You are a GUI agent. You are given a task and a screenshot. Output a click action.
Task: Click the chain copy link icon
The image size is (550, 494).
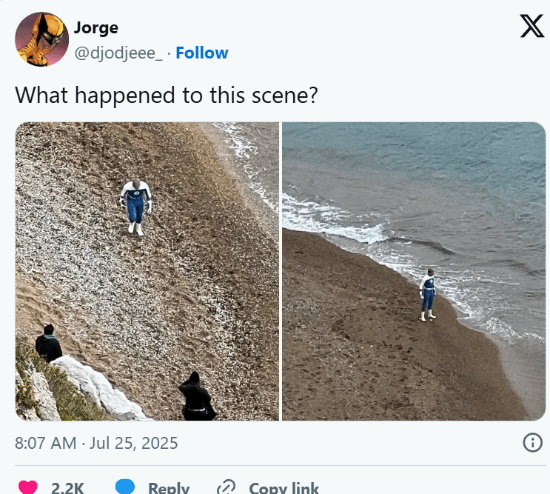226,487
